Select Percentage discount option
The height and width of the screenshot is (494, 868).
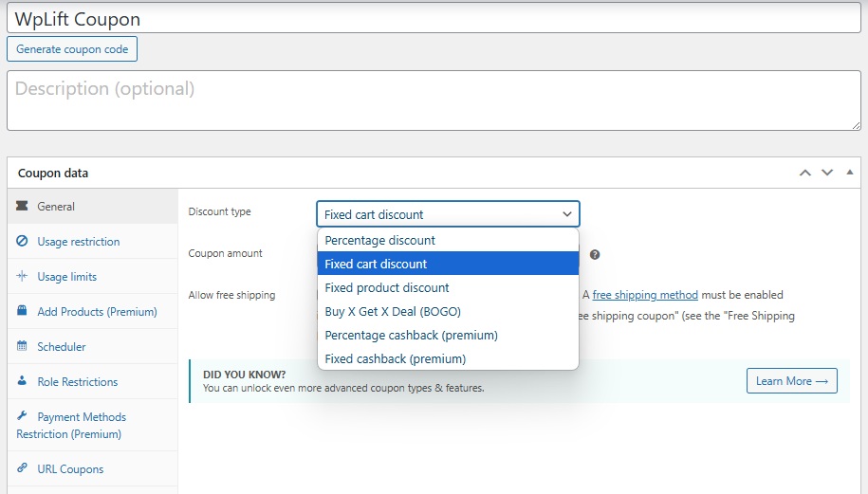[379, 240]
